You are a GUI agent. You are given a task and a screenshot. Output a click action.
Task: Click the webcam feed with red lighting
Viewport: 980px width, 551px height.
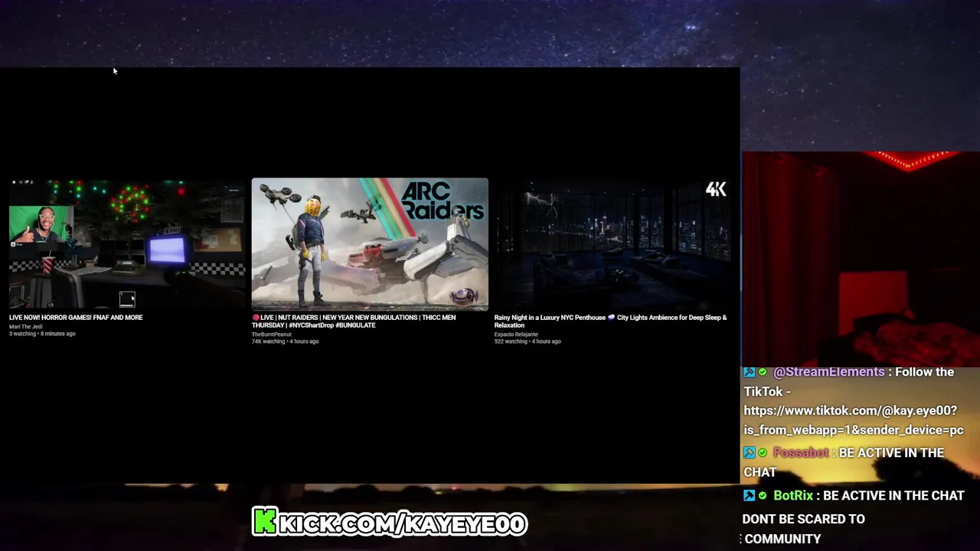[x=861, y=258]
